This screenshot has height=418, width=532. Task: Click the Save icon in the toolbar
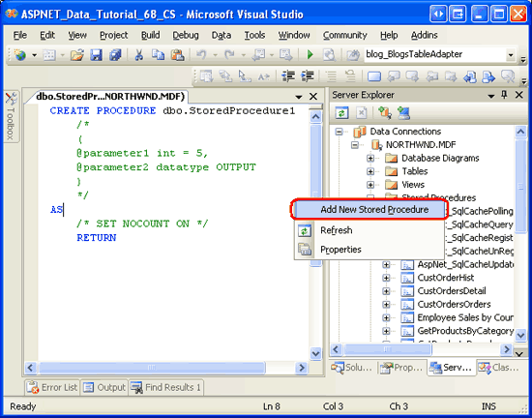[x=96, y=54]
